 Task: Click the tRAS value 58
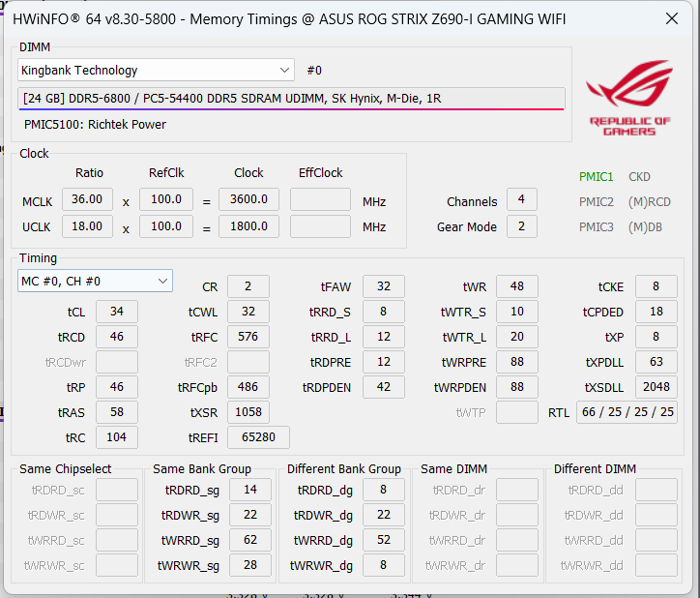pyautogui.click(x=117, y=412)
